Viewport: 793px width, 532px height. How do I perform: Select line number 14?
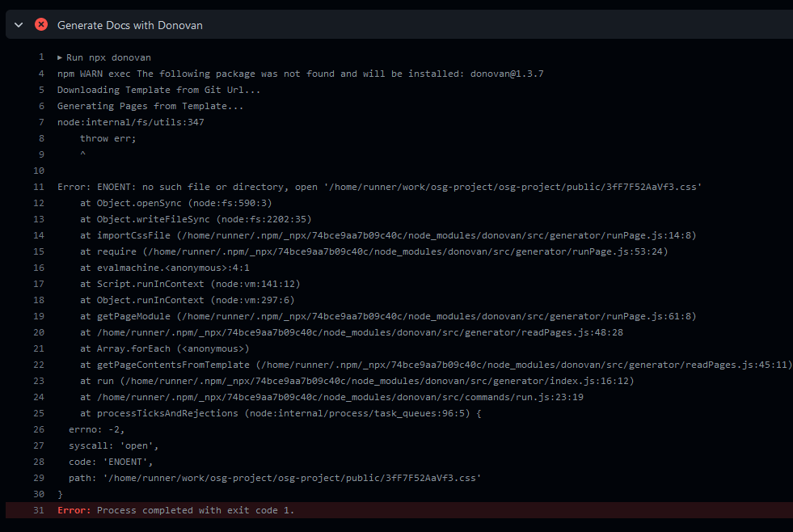[39, 235]
